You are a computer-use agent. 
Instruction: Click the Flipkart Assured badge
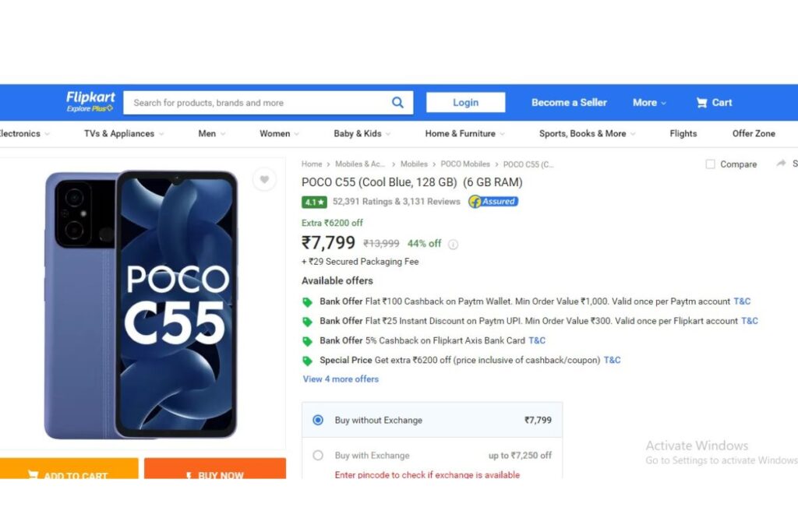click(493, 202)
